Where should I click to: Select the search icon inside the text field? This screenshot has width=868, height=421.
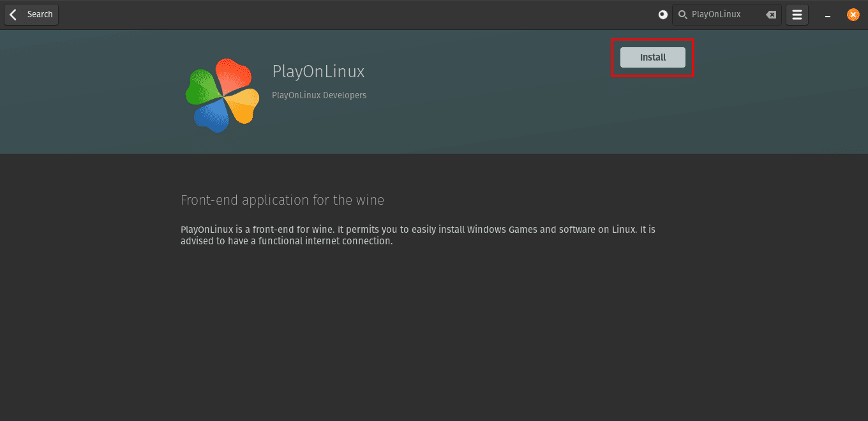682,14
